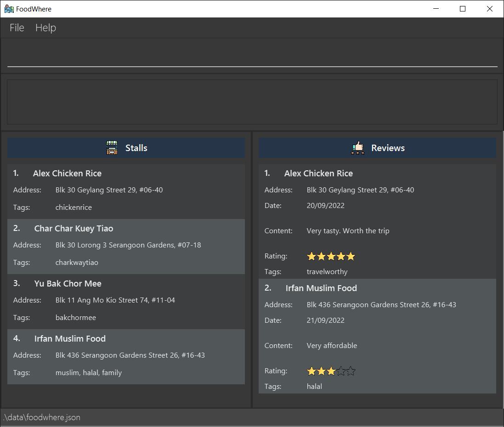
Task: Click the thumbs-up icon in the Reviews header
Action: click(358, 148)
